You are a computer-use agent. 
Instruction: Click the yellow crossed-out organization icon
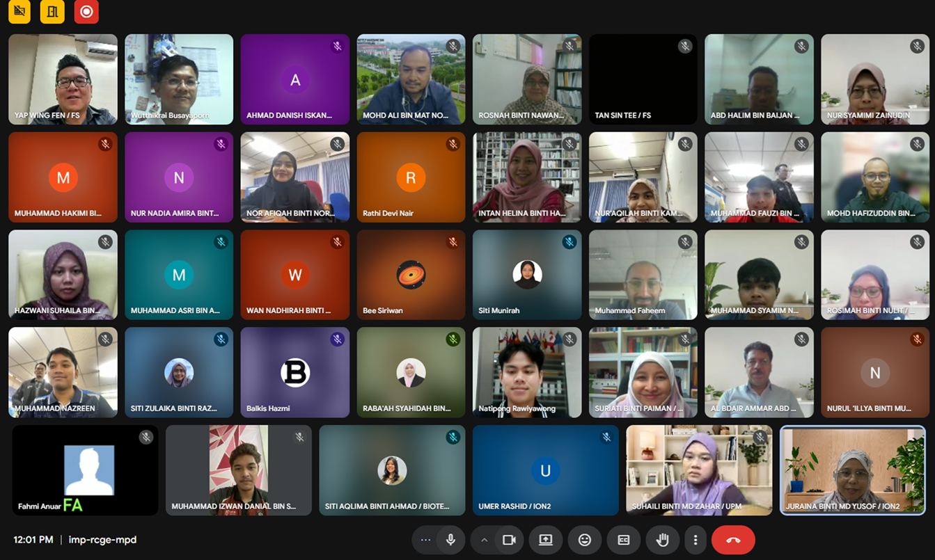[19, 11]
